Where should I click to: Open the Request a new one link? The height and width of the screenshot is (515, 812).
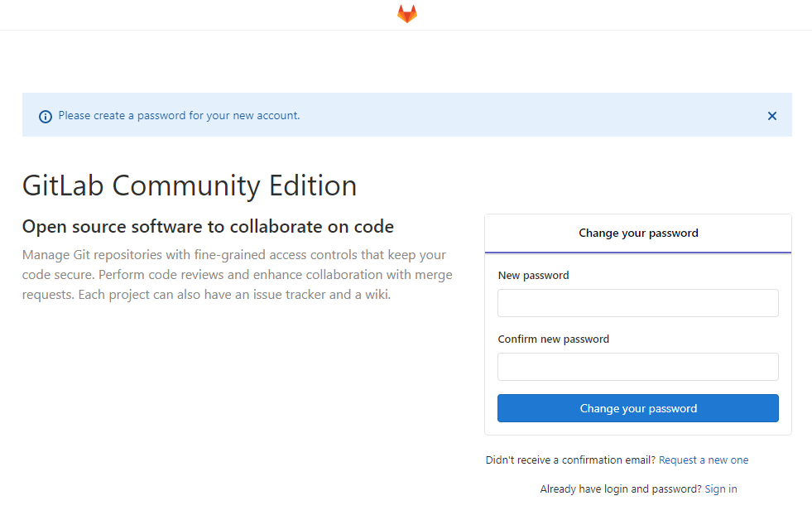(x=704, y=460)
